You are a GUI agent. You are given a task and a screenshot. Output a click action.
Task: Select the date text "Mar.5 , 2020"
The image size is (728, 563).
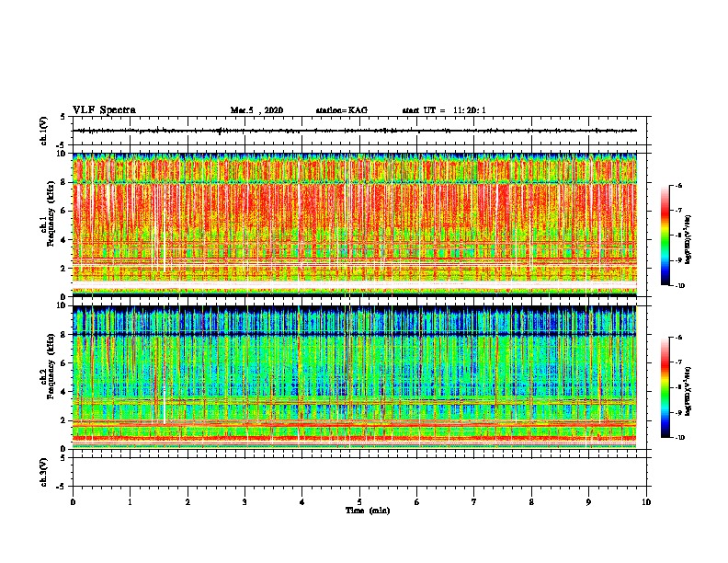[x=256, y=110]
